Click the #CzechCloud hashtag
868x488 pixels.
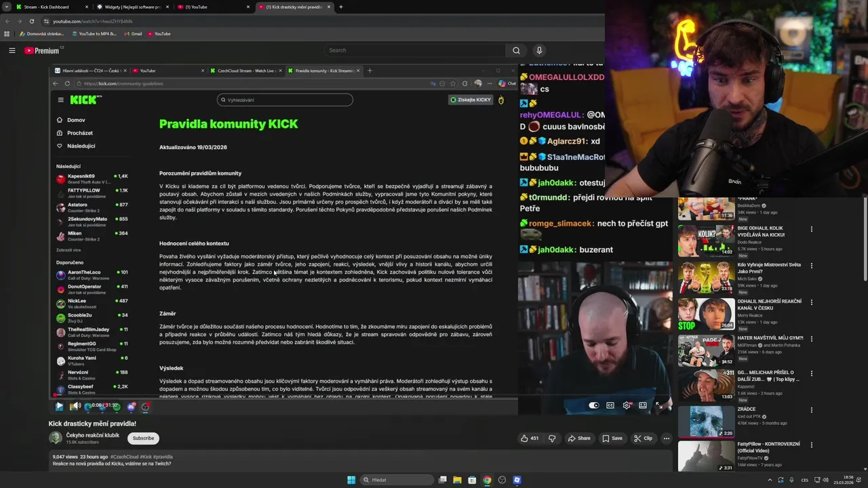point(125,457)
